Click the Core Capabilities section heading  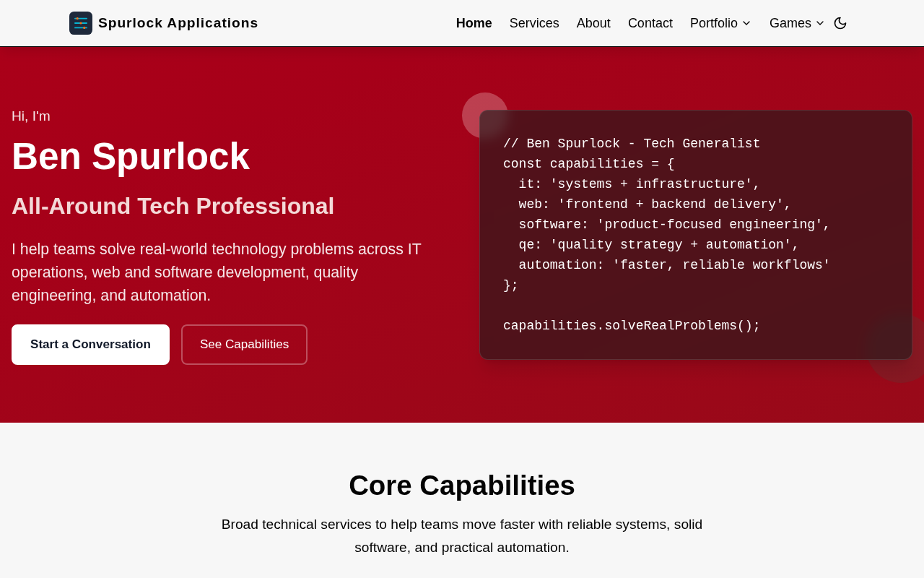462,486
